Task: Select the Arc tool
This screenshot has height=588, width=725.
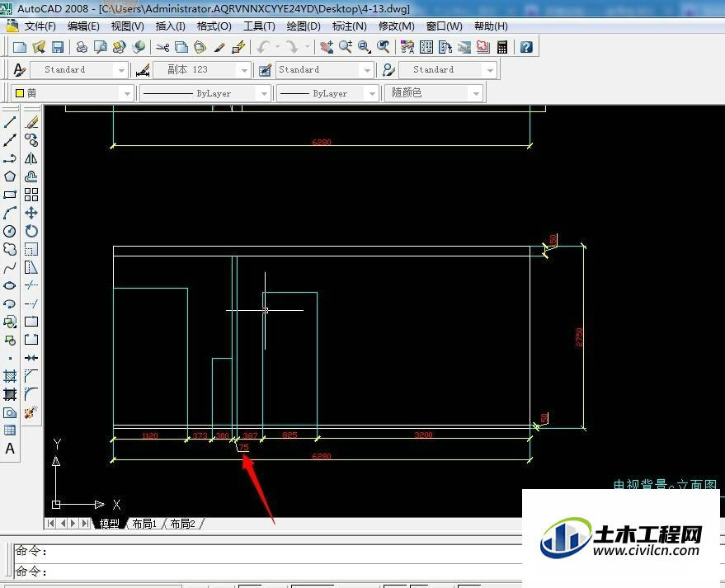Action: (10, 213)
